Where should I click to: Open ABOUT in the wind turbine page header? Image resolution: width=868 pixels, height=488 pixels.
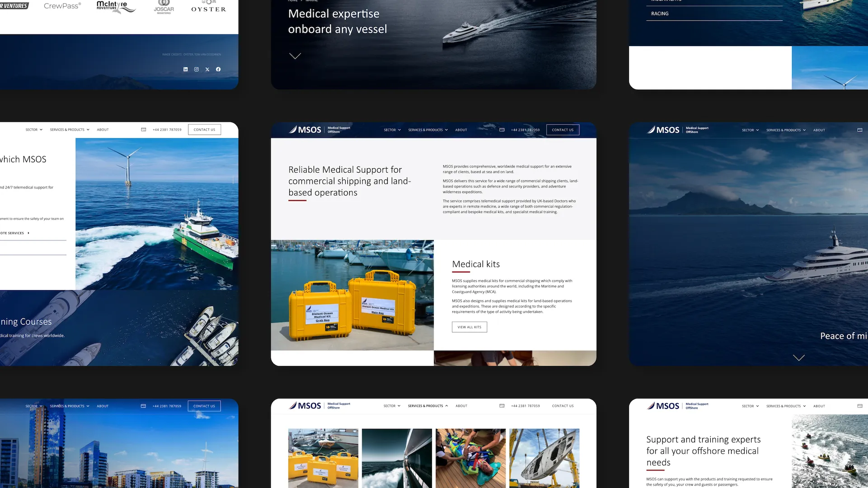pyautogui.click(x=103, y=130)
